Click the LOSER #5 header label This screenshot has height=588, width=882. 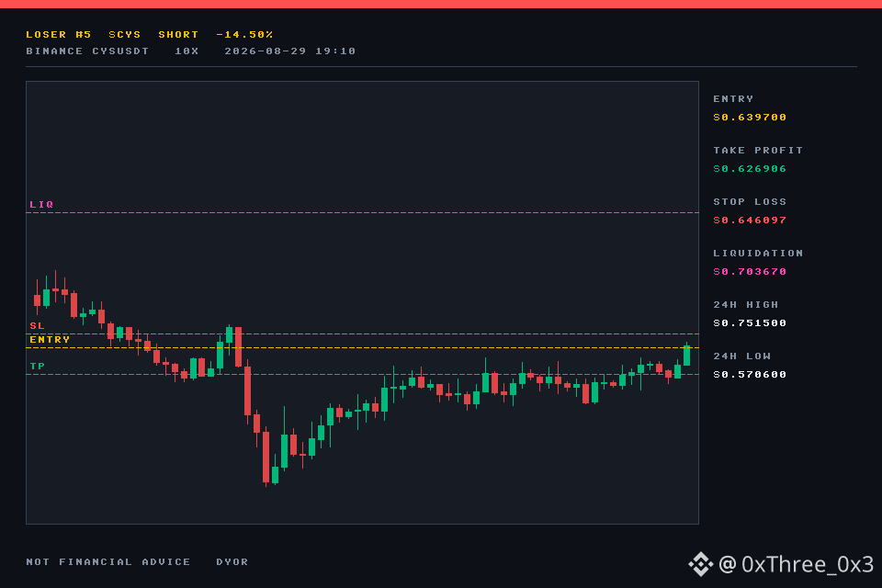(x=59, y=35)
